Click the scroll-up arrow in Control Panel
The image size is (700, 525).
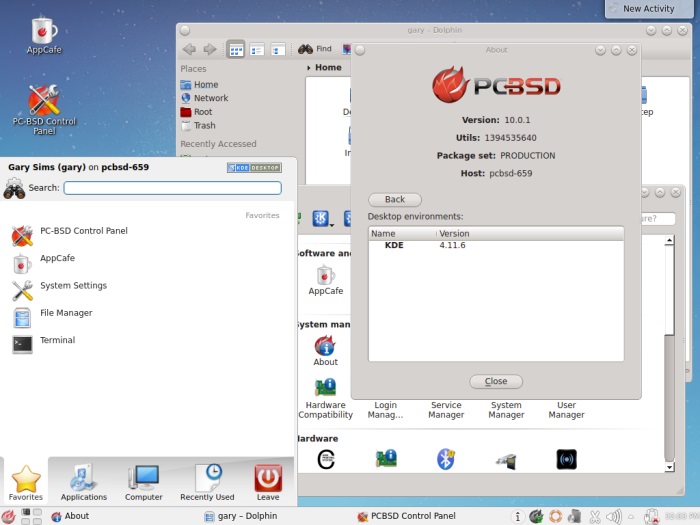669,241
